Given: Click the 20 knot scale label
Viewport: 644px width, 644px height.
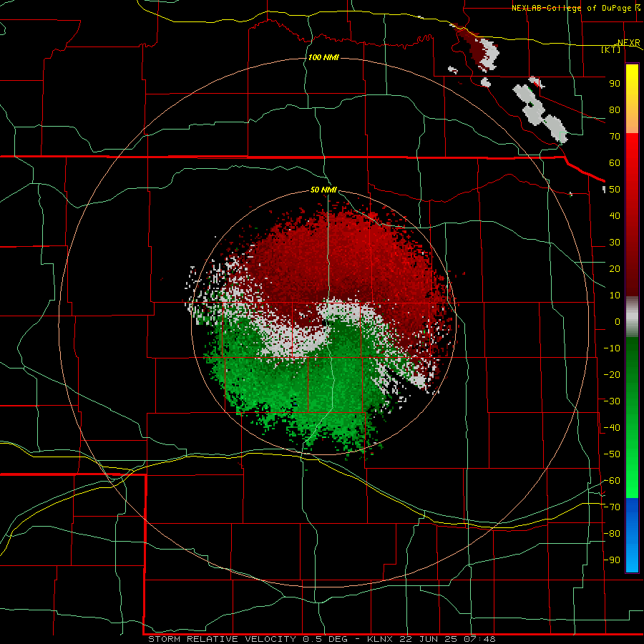Looking at the screenshot, I should coord(615,269).
